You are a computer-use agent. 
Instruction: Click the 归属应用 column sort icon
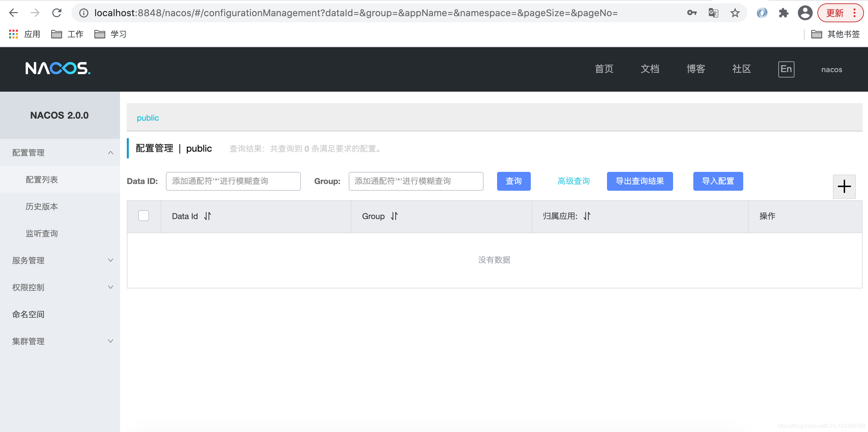pyautogui.click(x=587, y=216)
